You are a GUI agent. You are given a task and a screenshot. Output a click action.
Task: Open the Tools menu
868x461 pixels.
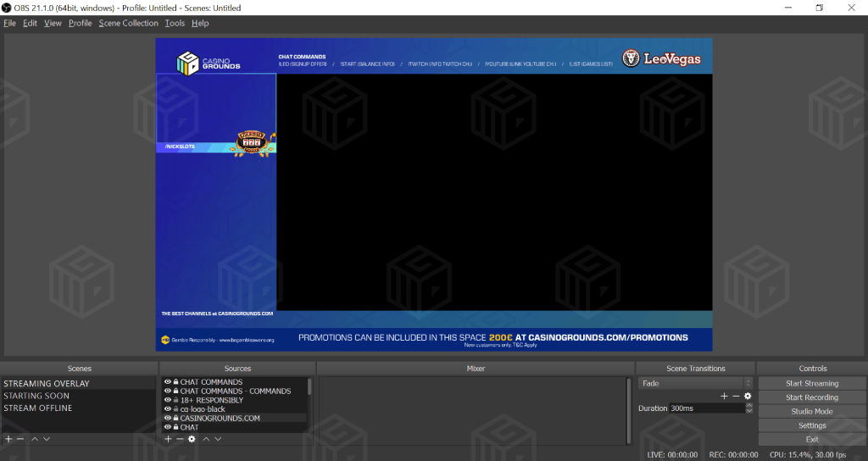(x=175, y=23)
